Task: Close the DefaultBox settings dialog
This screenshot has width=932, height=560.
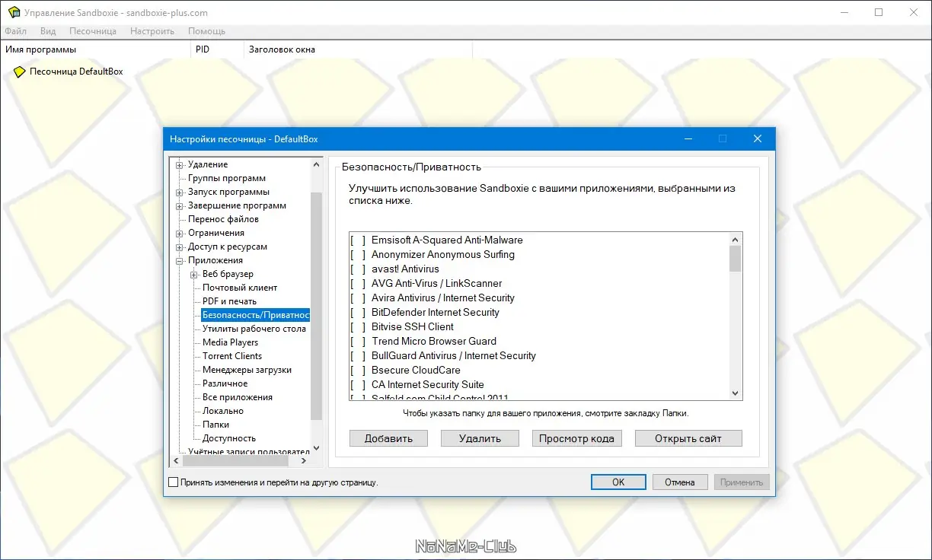Action: [x=757, y=139]
